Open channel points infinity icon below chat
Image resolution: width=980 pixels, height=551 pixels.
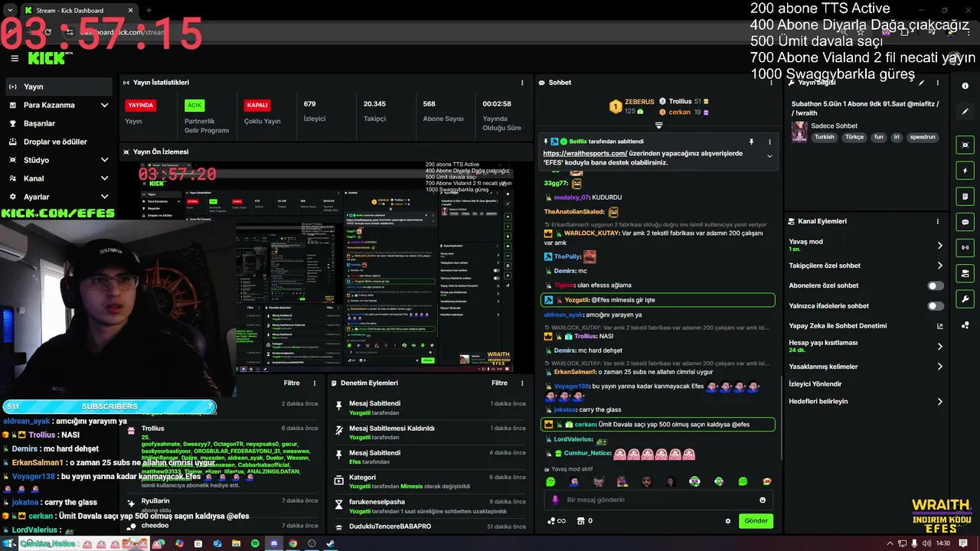(x=557, y=521)
